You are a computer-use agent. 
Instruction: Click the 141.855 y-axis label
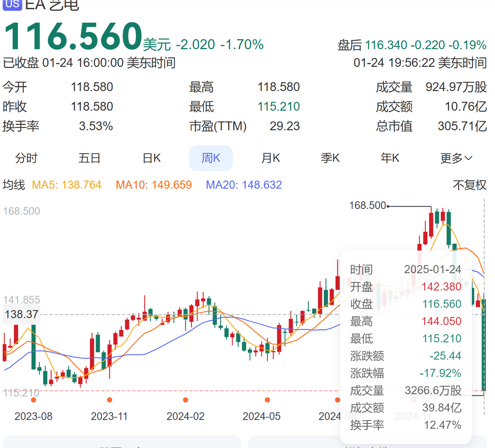pyautogui.click(x=22, y=300)
